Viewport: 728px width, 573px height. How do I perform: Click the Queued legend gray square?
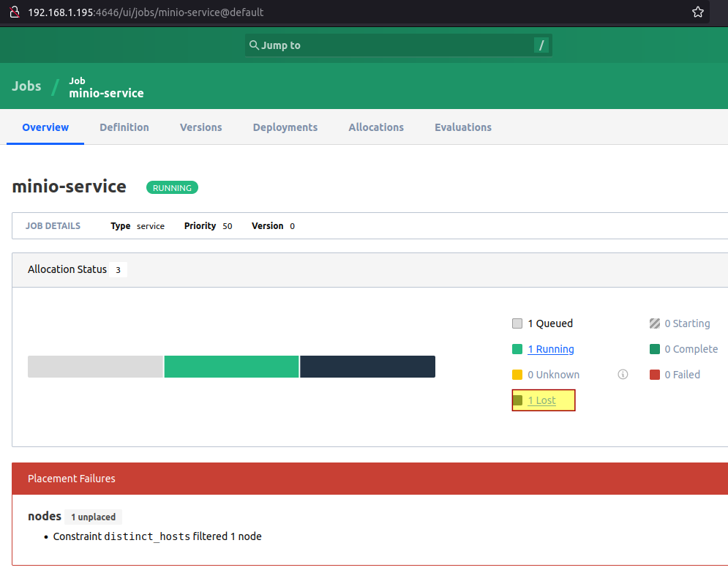pyautogui.click(x=517, y=323)
